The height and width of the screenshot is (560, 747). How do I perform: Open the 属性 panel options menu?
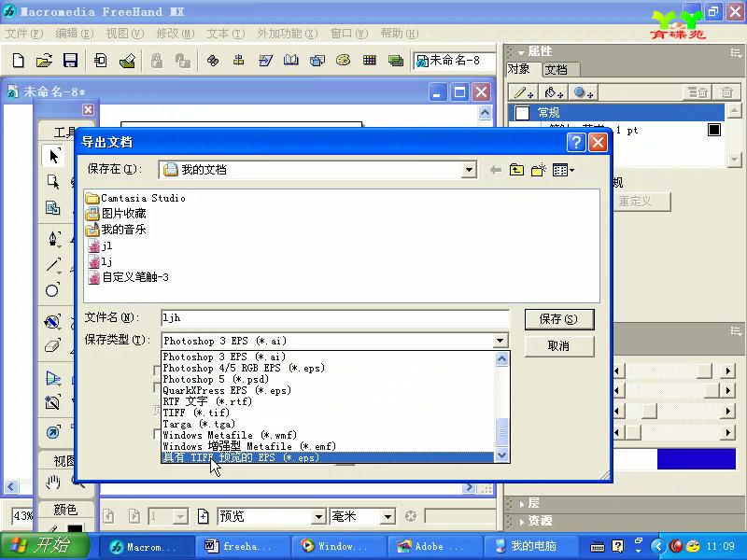pos(736,52)
